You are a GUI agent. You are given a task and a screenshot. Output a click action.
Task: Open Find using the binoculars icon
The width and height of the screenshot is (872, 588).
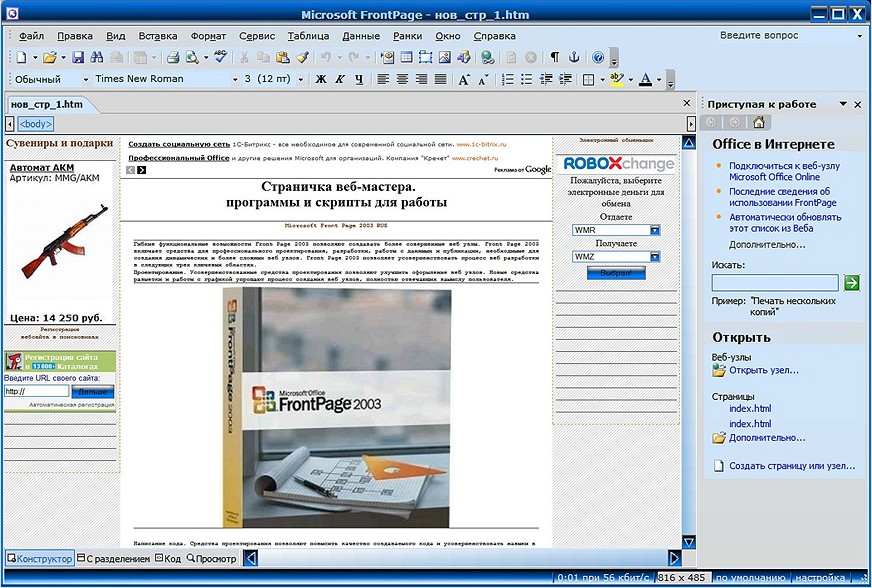[97, 57]
